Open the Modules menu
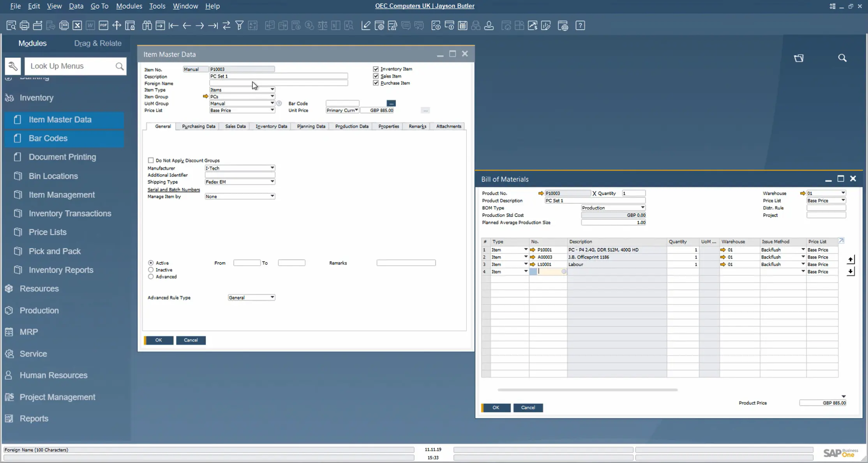Viewport: 868px width, 463px height. tap(129, 6)
